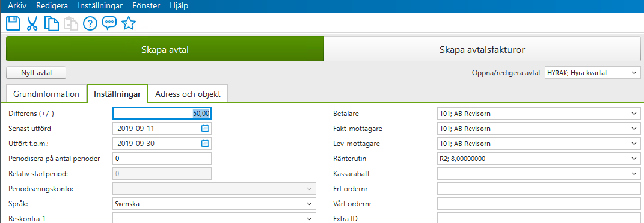Click the Cut scissors icon

point(32,23)
